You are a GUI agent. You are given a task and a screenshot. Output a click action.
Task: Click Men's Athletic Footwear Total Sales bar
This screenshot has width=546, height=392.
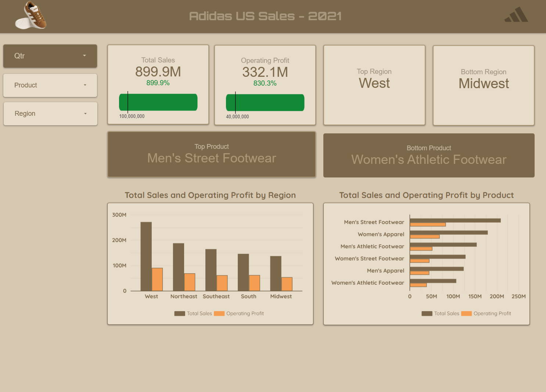[443, 245]
